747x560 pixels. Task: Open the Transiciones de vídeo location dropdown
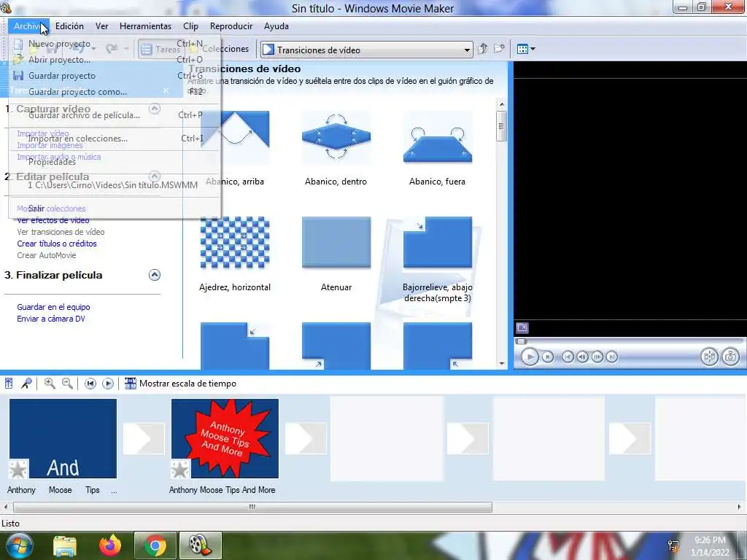point(467,50)
